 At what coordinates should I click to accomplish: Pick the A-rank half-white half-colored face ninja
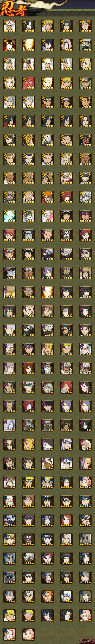85,463
